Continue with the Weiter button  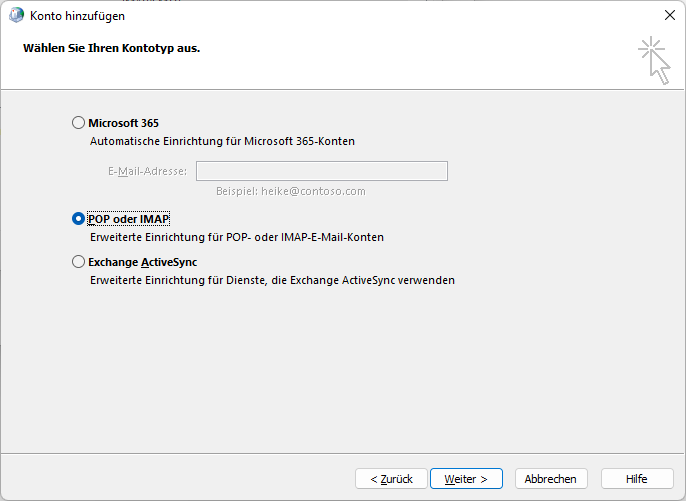[466, 479]
